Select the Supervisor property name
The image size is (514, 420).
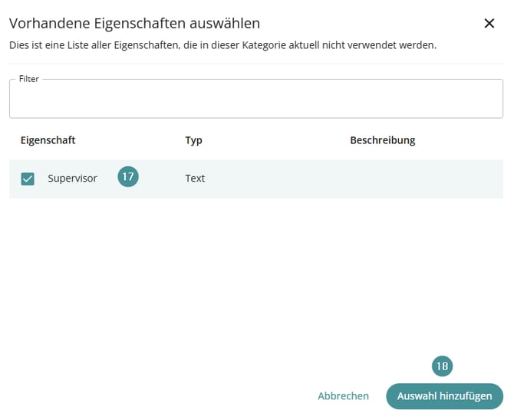click(x=72, y=179)
